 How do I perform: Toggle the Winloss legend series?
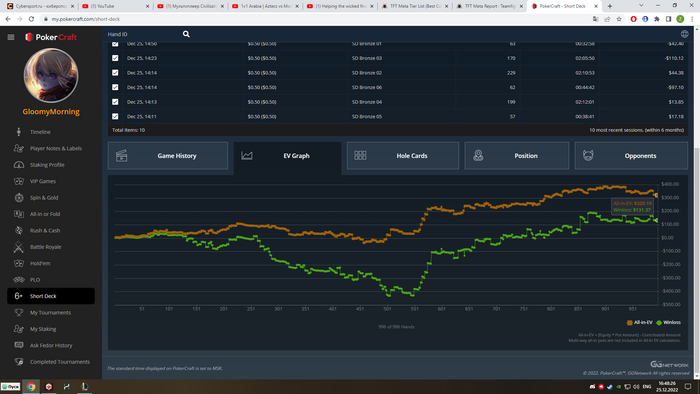tap(668, 322)
